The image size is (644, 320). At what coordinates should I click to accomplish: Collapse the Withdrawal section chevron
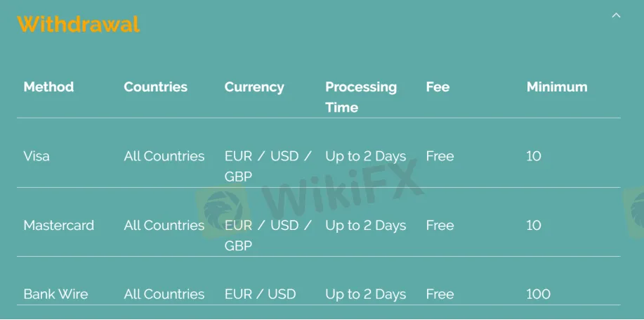point(616,15)
